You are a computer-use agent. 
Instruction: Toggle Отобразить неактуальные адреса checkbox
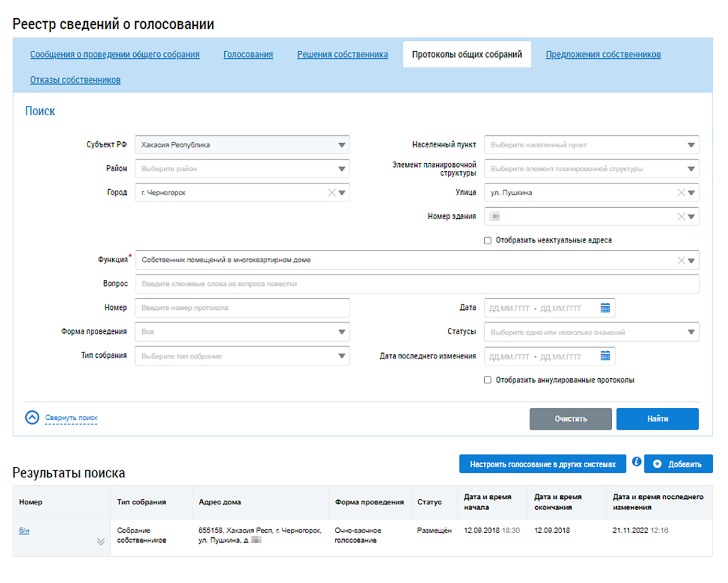[x=488, y=240]
